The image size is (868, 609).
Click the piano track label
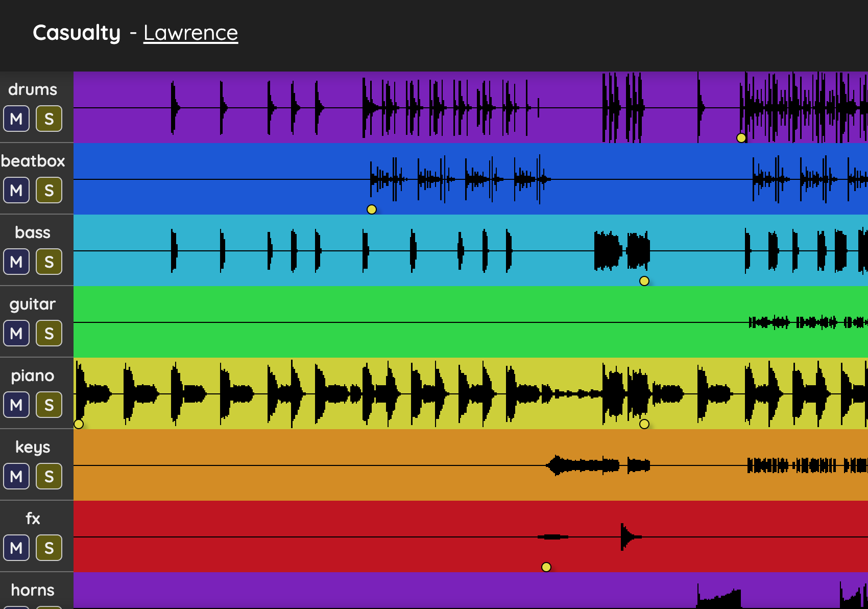click(x=33, y=376)
